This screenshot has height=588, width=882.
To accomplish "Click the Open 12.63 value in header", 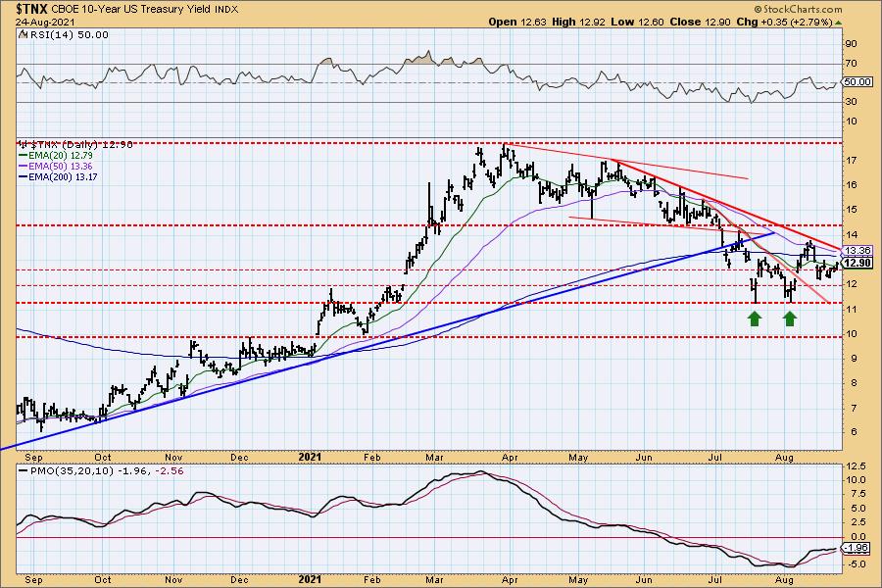I will (515, 22).
